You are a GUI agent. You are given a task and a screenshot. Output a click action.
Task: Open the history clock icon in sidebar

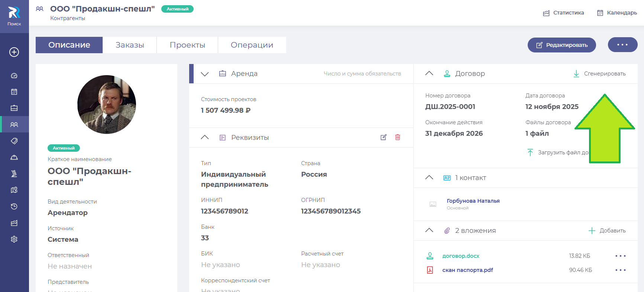[x=14, y=206]
